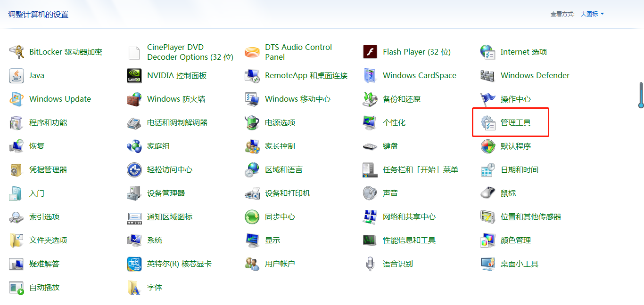Open the 区域和语言 link
This screenshot has width=644, height=305.
point(284,169)
